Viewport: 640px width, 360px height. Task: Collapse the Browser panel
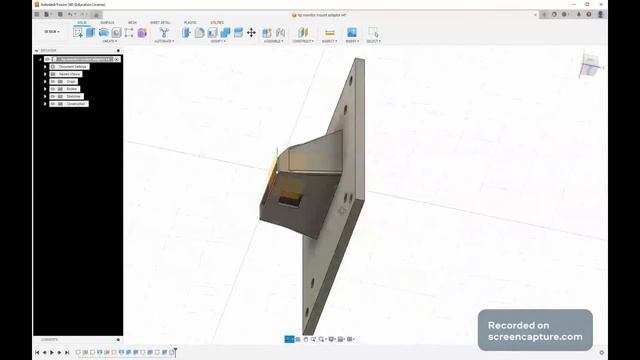click(36, 51)
